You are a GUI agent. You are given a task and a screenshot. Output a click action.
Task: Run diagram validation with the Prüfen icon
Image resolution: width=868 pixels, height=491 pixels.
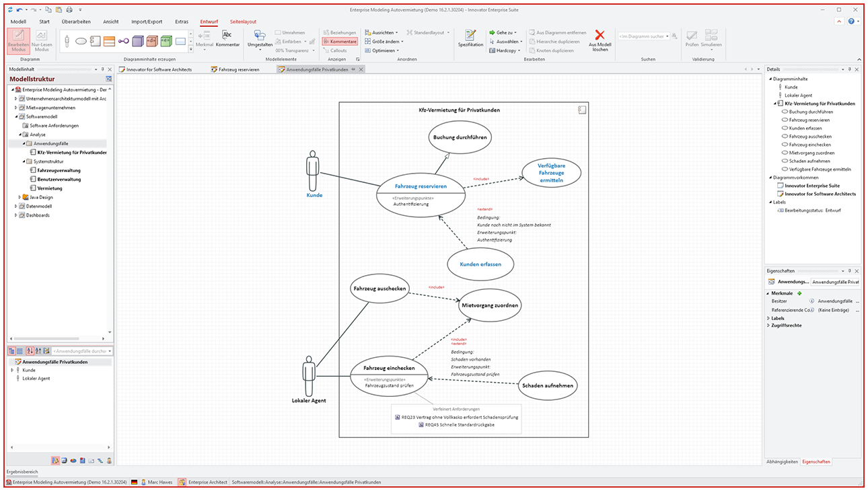pyautogui.click(x=691, y=40)
